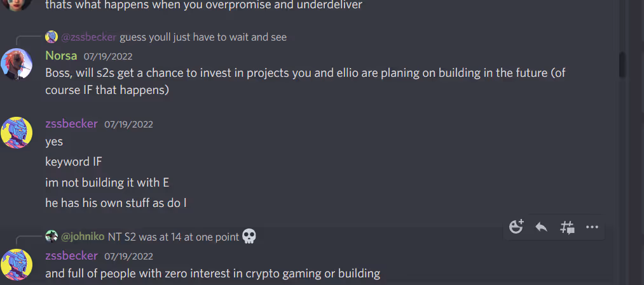Jump to 'NT S2 was at 14' replied message
The image size is (644, 285).
(174, 237)
